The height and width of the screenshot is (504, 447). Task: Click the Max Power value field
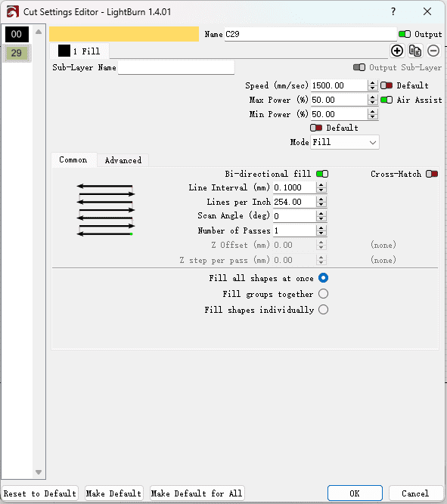[x=340, y=100]
